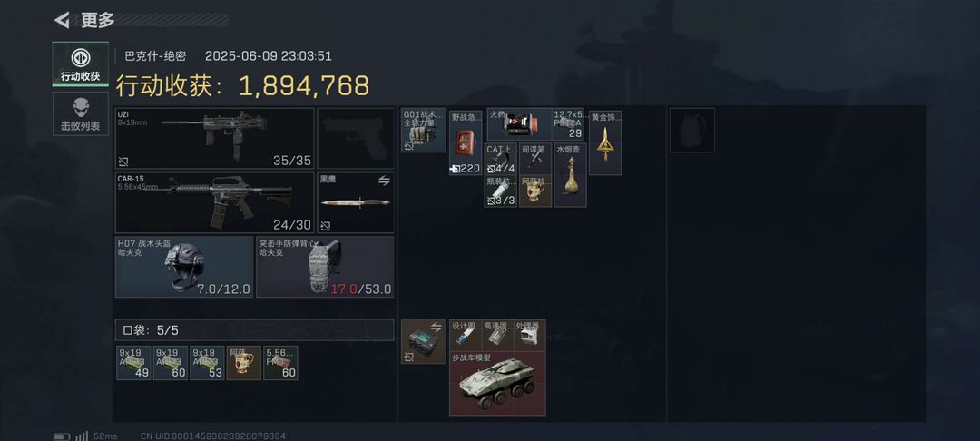Select the 火药 gunpowder item

tap(519, 123)
